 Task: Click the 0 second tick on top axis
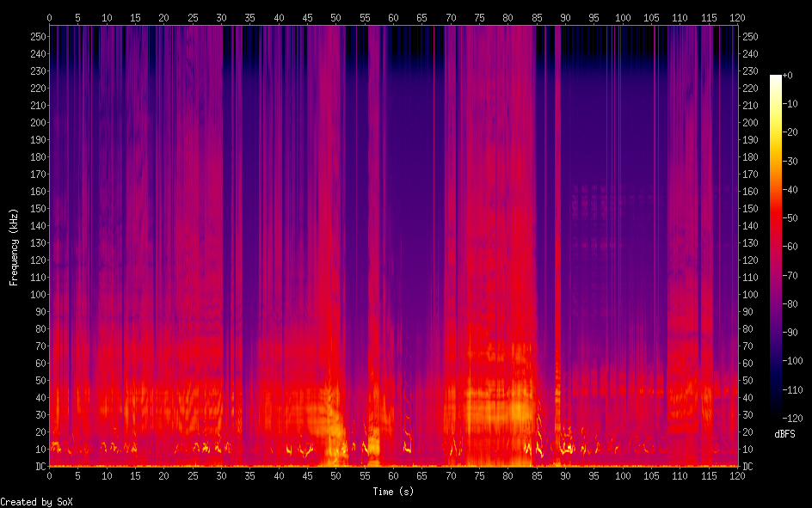[49, 17]
